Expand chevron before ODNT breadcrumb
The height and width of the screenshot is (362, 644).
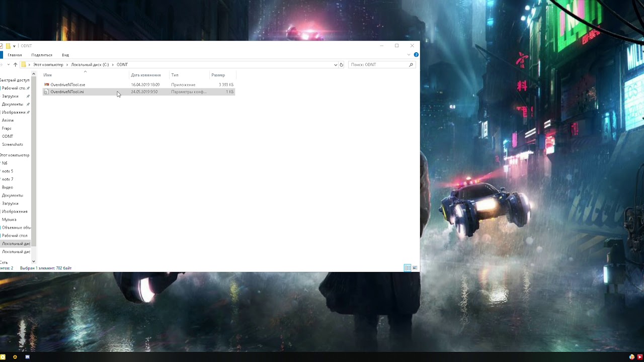pos(113,64)
